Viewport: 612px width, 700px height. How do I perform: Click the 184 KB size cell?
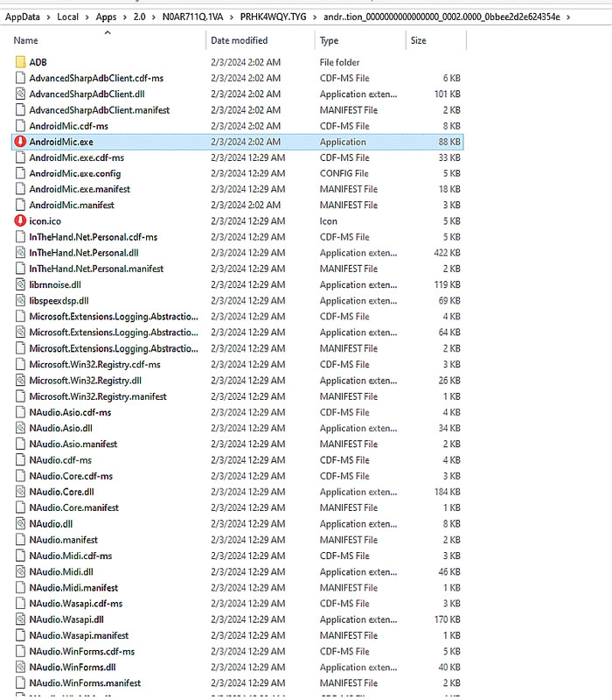(x=448, y=492)
